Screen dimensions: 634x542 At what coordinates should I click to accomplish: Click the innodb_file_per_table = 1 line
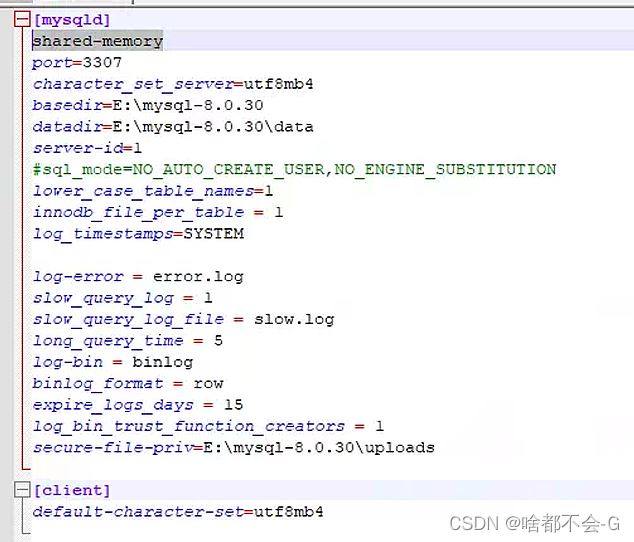coord(158,212)
